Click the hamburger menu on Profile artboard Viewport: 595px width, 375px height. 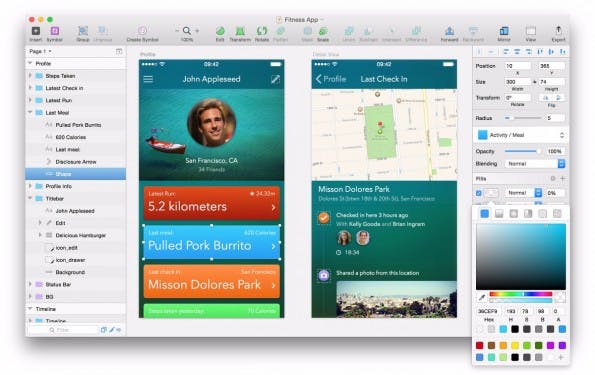[x=148, y=79]
